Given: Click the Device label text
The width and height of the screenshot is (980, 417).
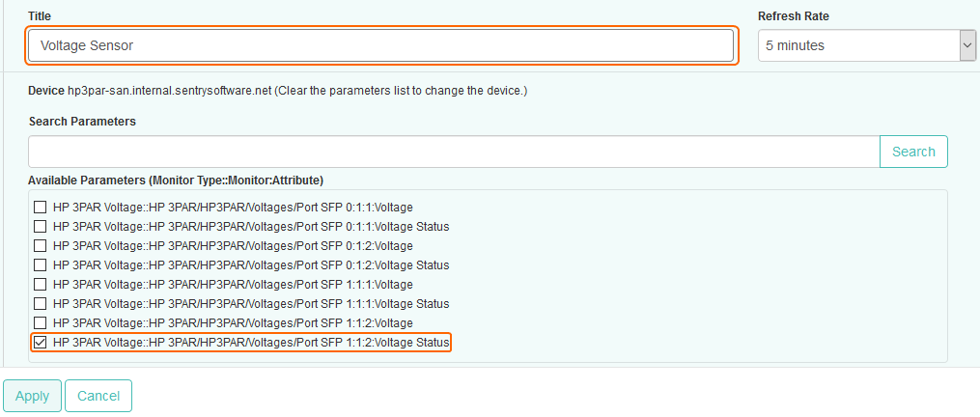Looking at the screenshot, I should point(45,91).
